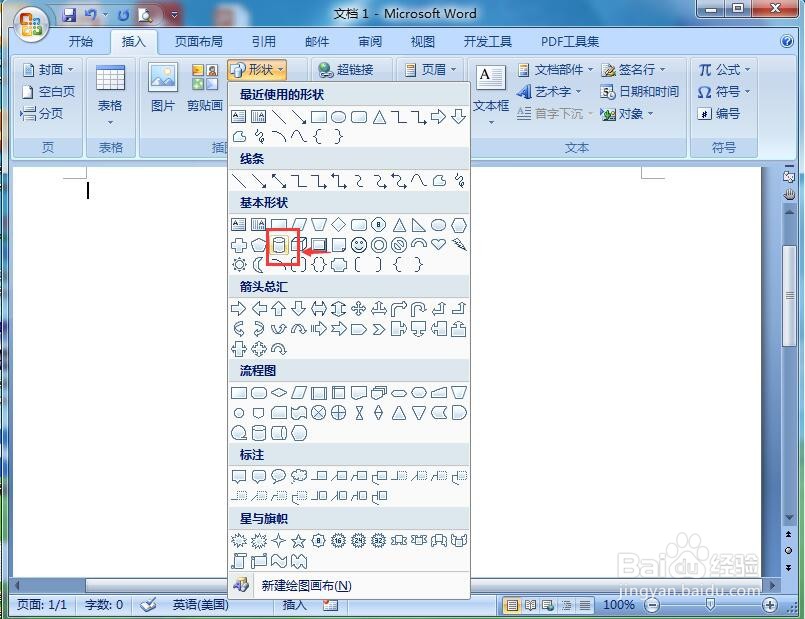This screenshot has width=805, height=619.
Task: Open the 文档部件 quick parts dropdown
Action: [555, 69]
